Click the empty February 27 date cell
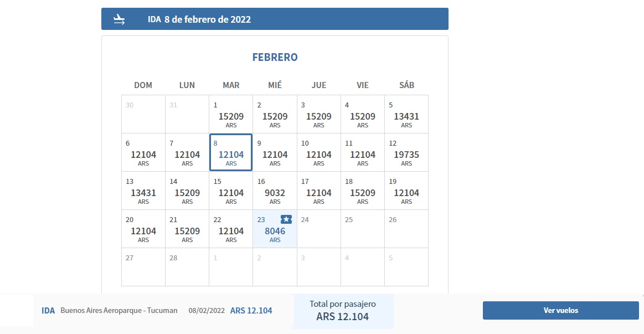The image size is (644, 334). coord(143,267)
